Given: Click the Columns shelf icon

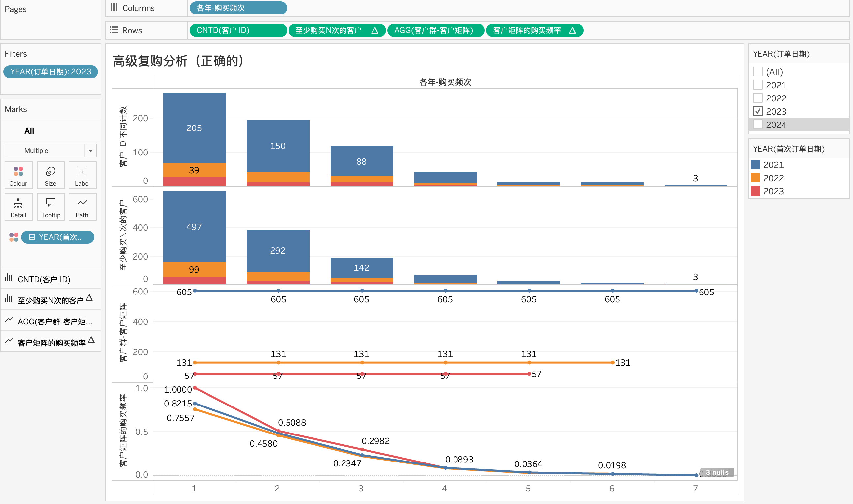Looking at the screenshot, I should [114, 8].
